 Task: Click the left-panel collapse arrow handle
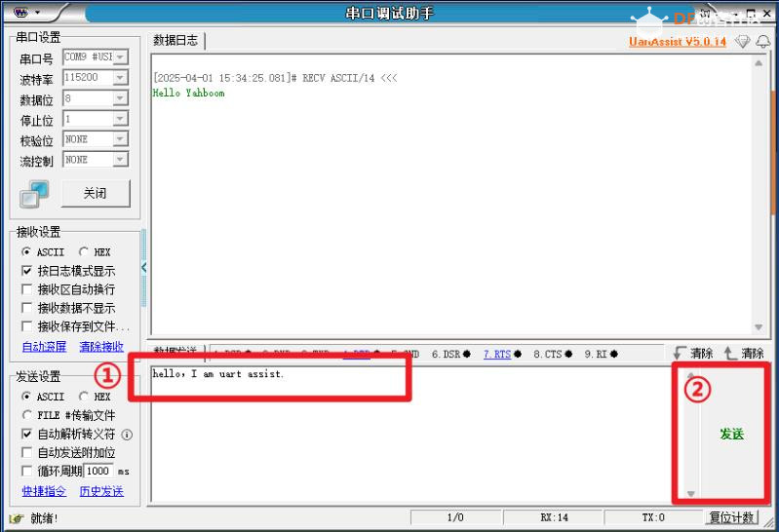point(144,267)
